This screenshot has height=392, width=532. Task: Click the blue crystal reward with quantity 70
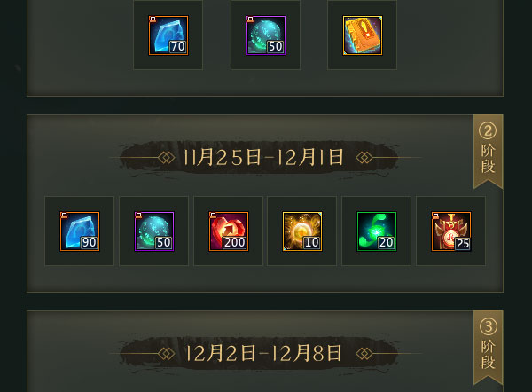coord(168,35)
